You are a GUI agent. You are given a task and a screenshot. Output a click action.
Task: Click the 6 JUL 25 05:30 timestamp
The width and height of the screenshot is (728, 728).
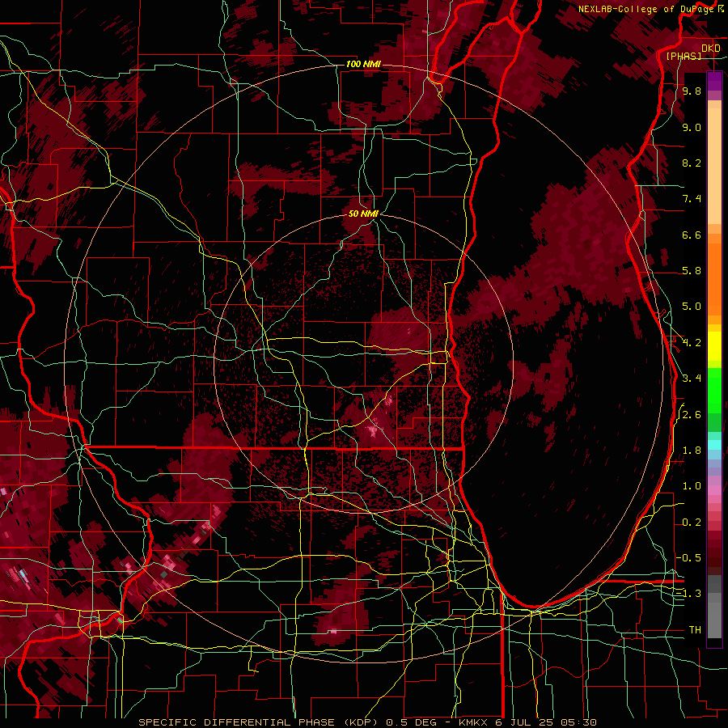pyautogui.click(x=547, y=722)
